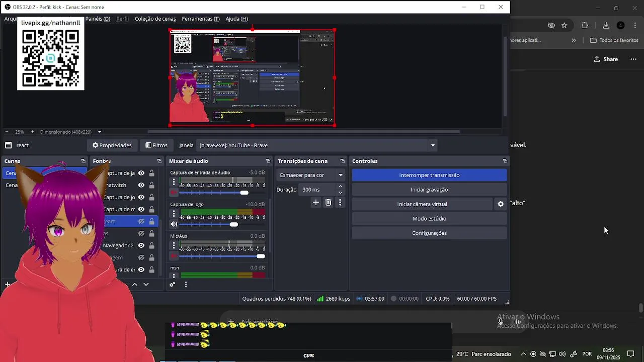
Task: Mute Captura de jogo audio
Action: [174, 224]
